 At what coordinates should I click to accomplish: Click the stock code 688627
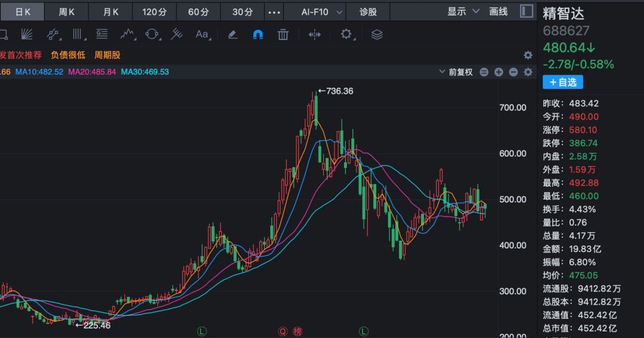tap(566, 31)
